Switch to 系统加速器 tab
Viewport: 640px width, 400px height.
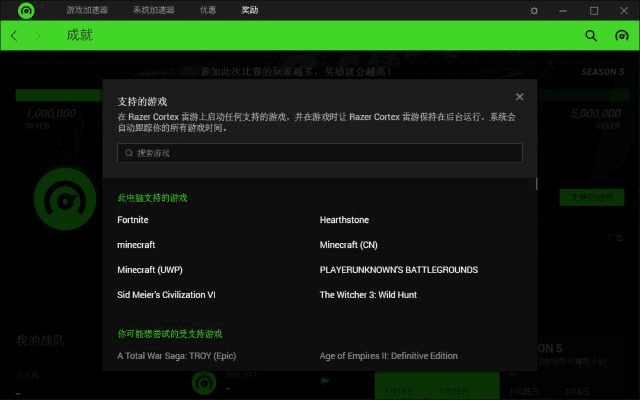click(x=153, y=10)
